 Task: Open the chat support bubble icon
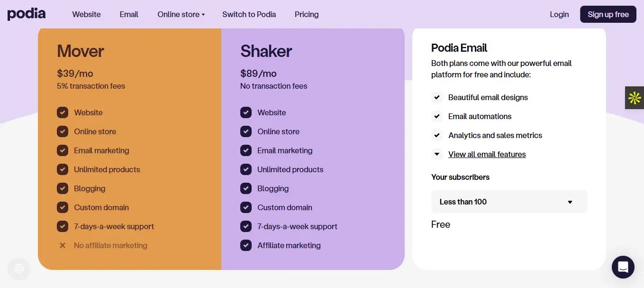[623, 267]
